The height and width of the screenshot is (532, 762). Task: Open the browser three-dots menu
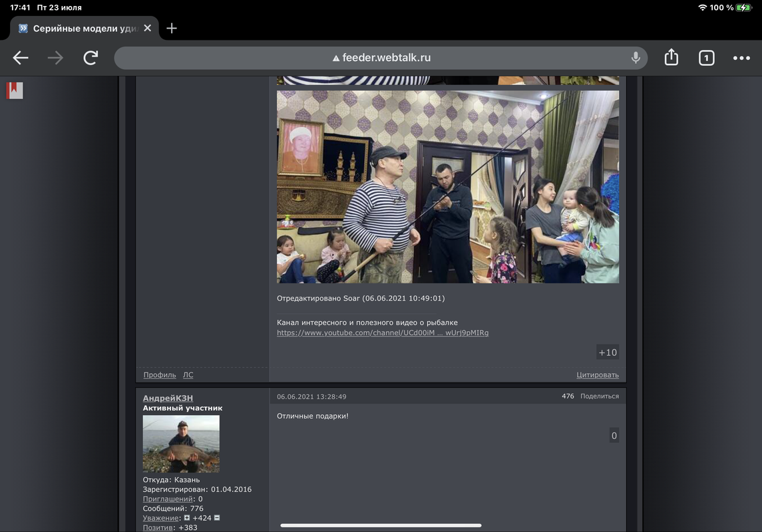(741, 59)
